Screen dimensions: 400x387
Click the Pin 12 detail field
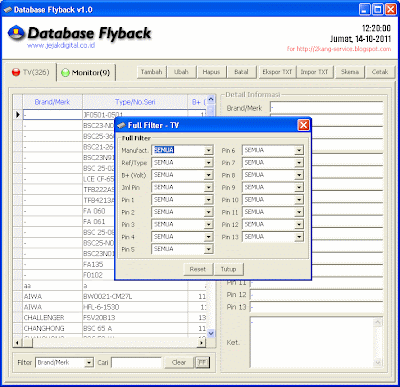(x=317, y=295)
